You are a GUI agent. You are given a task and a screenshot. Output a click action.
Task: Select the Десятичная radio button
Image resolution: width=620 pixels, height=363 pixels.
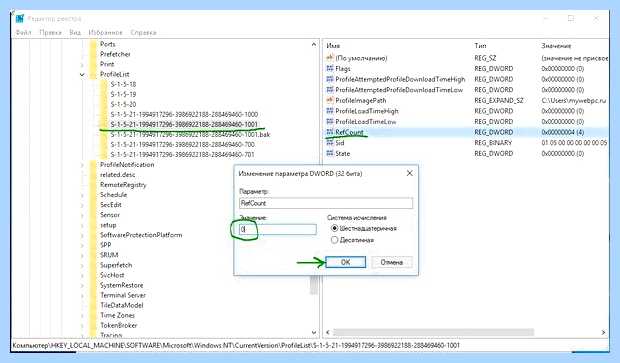coord(335,240)
